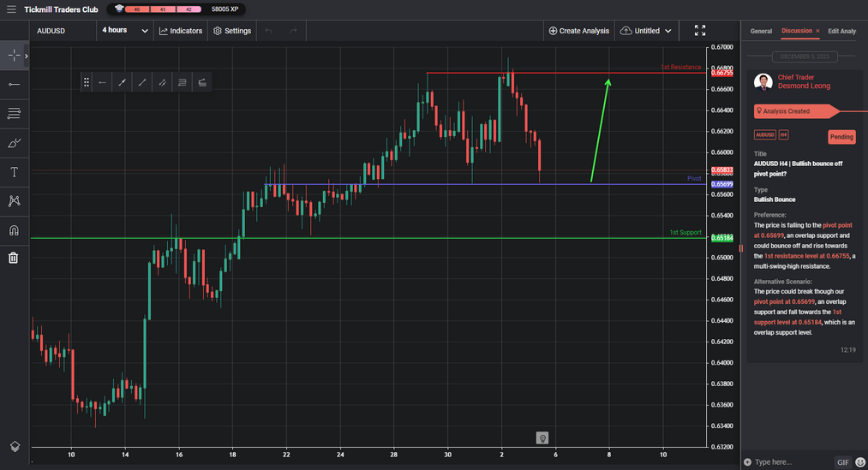Switch to the General tab
868x470 pixels.
coord(761,31)
